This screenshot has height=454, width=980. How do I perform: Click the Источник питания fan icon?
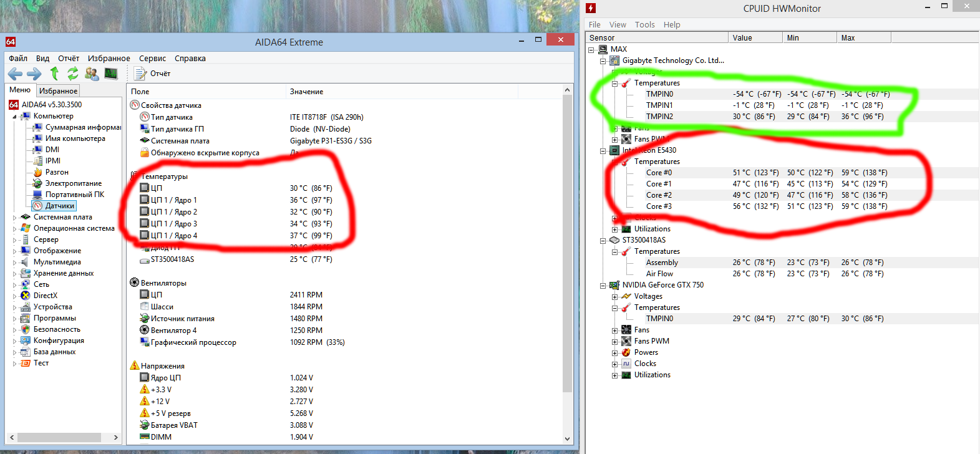tap(145, 319)
